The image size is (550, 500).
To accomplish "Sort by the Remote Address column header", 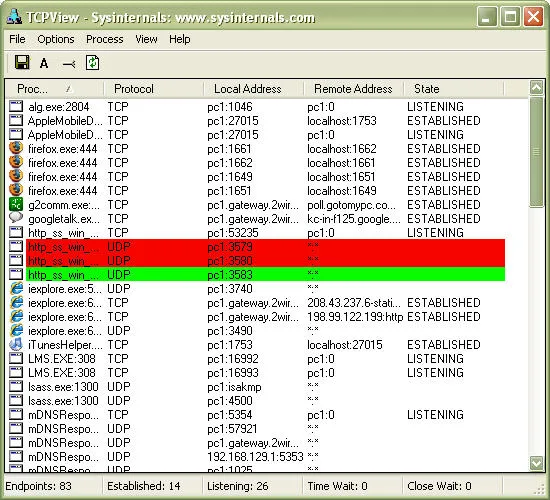I will tap(354, 89).
